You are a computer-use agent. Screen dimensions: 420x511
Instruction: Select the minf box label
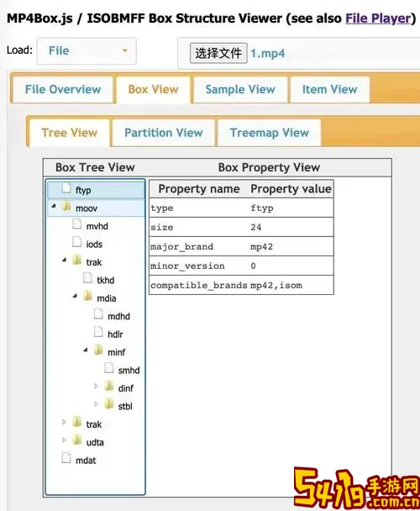pos(116,353)
